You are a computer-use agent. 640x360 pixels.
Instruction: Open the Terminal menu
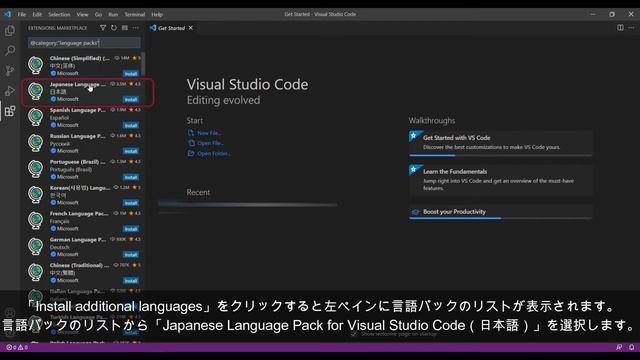pos(135,14)
